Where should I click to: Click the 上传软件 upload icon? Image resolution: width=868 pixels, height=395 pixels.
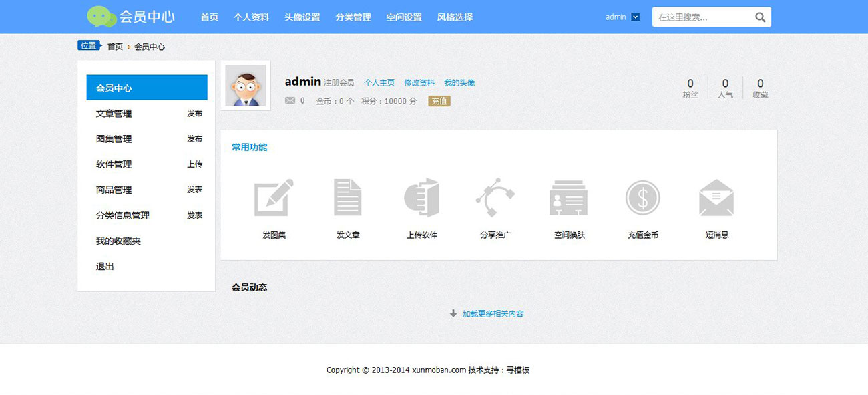[x=421, y=197]
